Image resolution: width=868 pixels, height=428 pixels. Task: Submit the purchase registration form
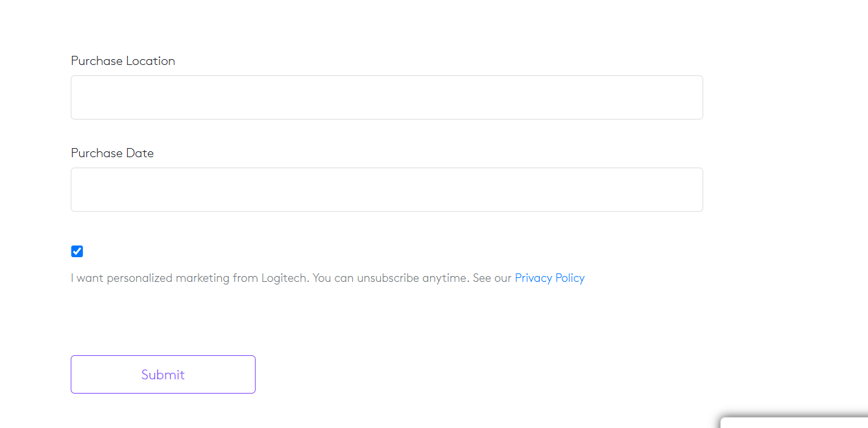coord(163,374)
